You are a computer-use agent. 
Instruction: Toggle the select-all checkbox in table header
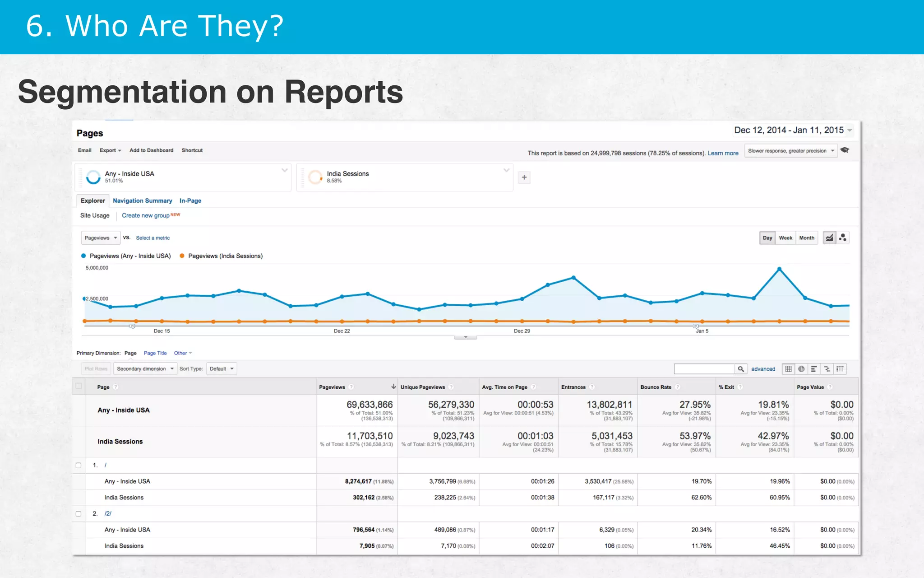pos(79,386)
